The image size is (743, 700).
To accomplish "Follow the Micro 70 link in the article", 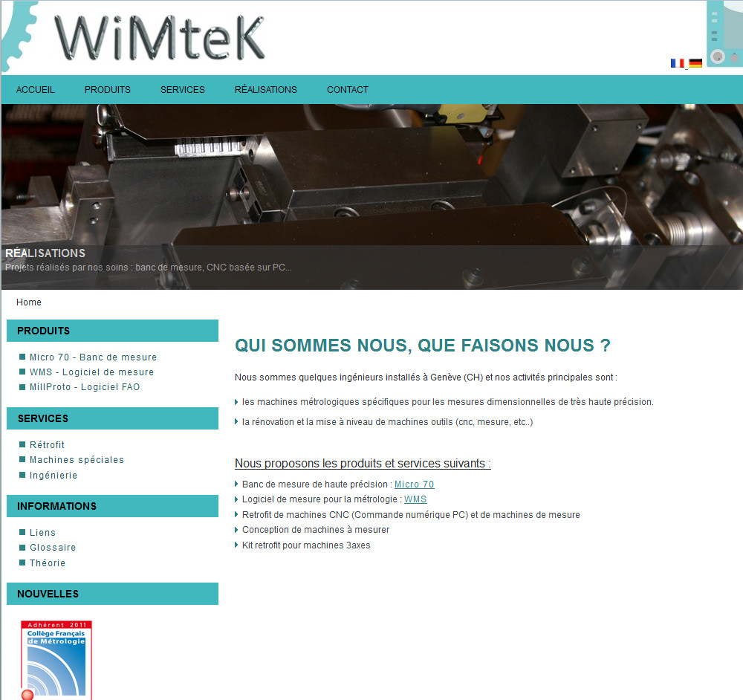I will coord(414,485).
